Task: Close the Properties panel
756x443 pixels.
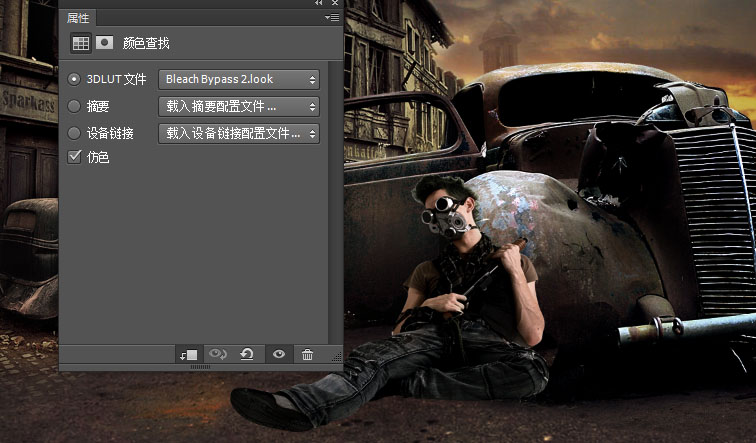Action: pos(335,4)
